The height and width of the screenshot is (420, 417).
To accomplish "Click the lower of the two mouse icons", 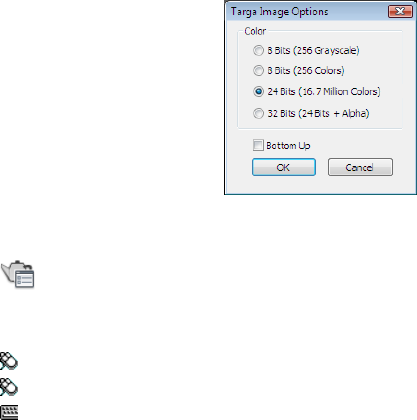I will [x=9, y=387].
